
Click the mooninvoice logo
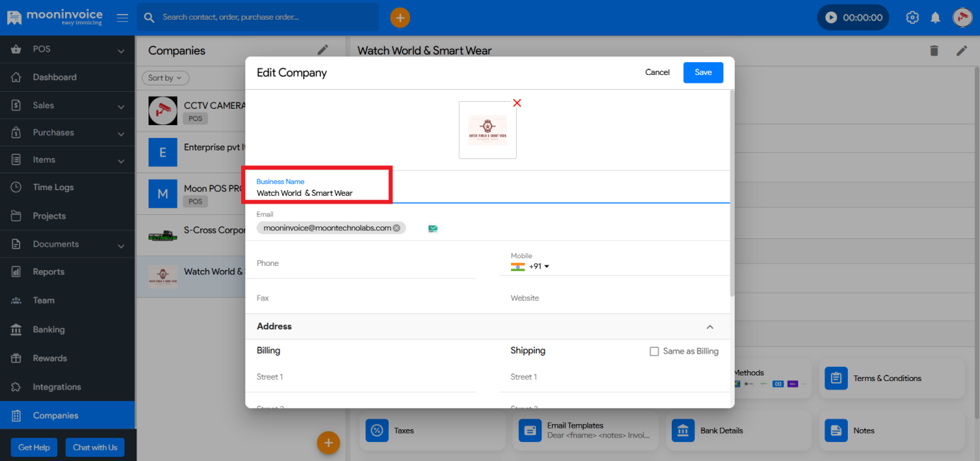54,17
